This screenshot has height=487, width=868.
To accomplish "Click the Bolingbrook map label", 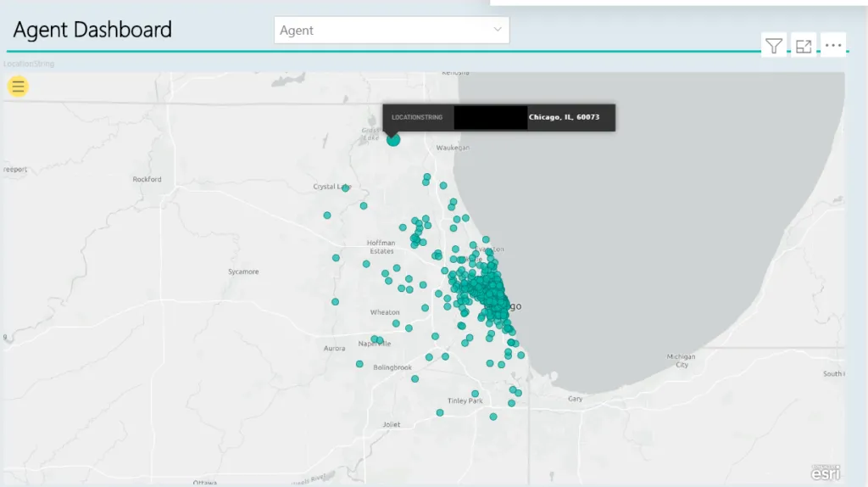I will [392, 367].
